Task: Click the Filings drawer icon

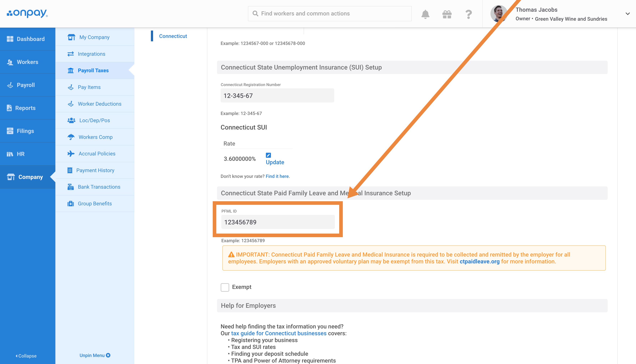Action: coord(10,131)
